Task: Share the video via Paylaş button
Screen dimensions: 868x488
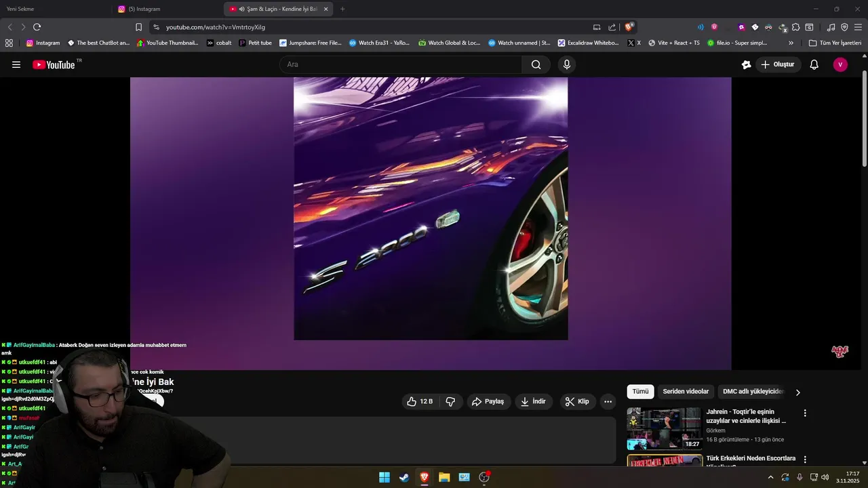Action: 489,401
